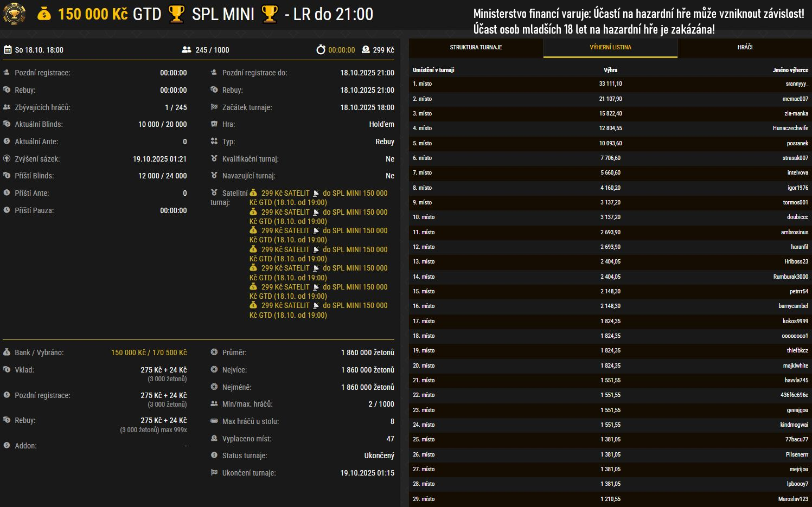This screenshot has width=812, height=507.
Task: Select the 10. místo row of doubiccc
Action: pos(610,217)
